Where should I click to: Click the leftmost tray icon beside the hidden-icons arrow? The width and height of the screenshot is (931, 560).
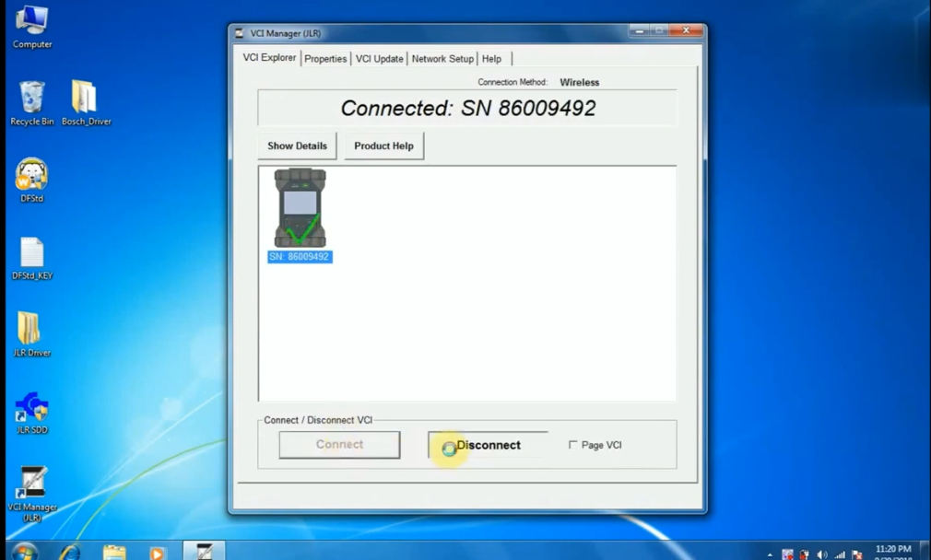pyautogui.click(x=787, y=554)
